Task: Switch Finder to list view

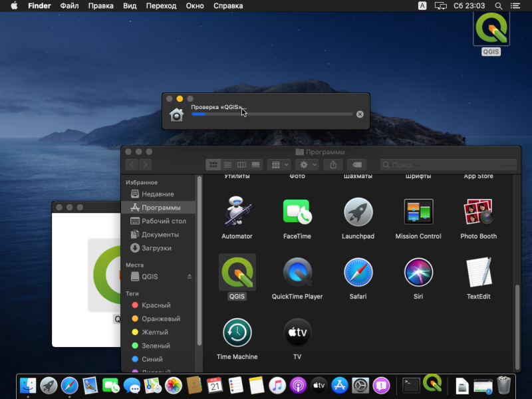Action: pos(227,165)
